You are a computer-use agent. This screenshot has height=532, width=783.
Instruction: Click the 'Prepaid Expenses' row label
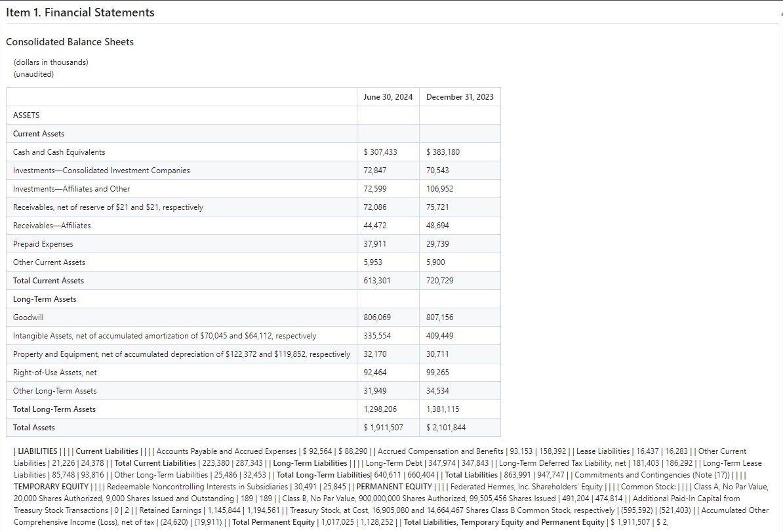coord(43,244)
